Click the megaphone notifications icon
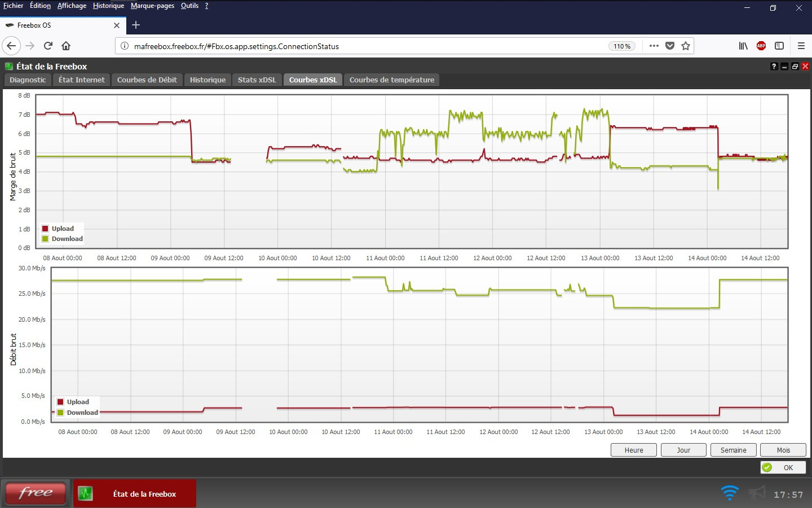Viewport: 812px width, 508px height. (757, 493)
